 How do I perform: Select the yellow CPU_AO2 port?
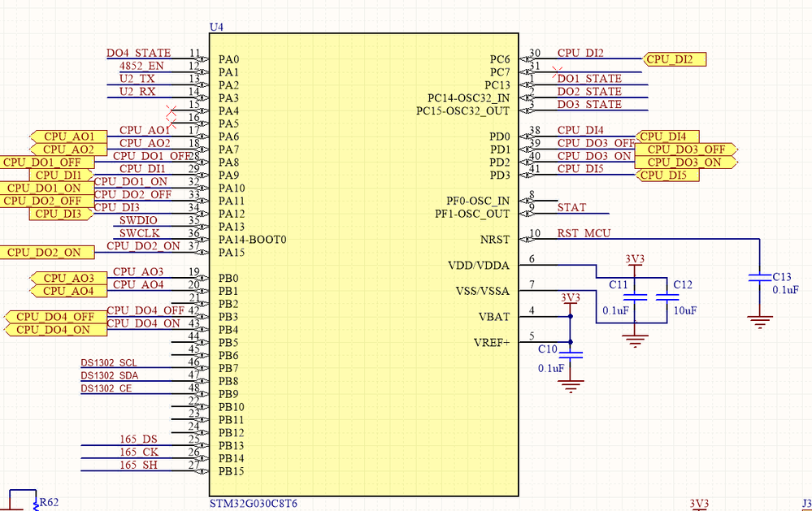click(69, 149)
